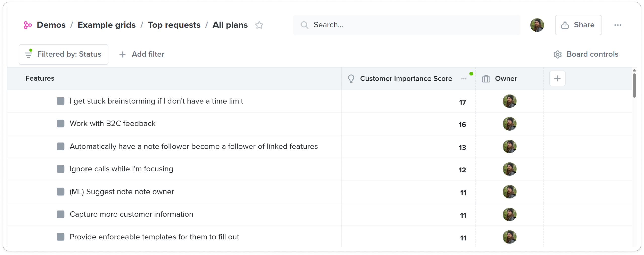
Task: Toggle status square for Ignore calls while I'm focusing
Action: tap(60, 169)
